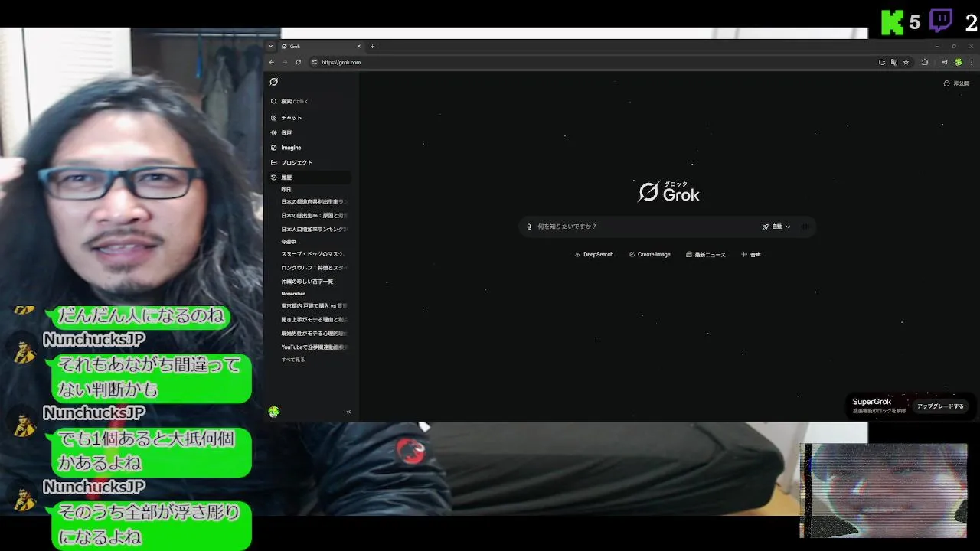Click the 音声 button below the prompt box

coord(751,255)
